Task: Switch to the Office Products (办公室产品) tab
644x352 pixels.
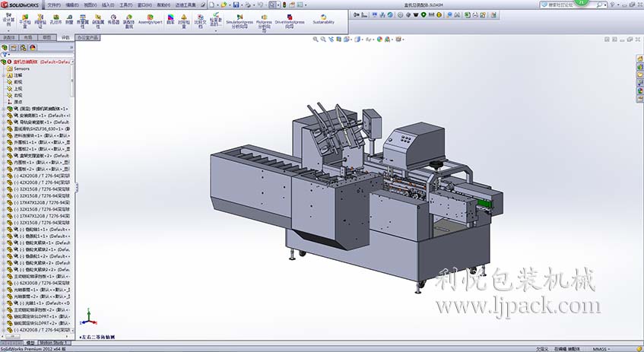Action: click(x=88, y=36)
